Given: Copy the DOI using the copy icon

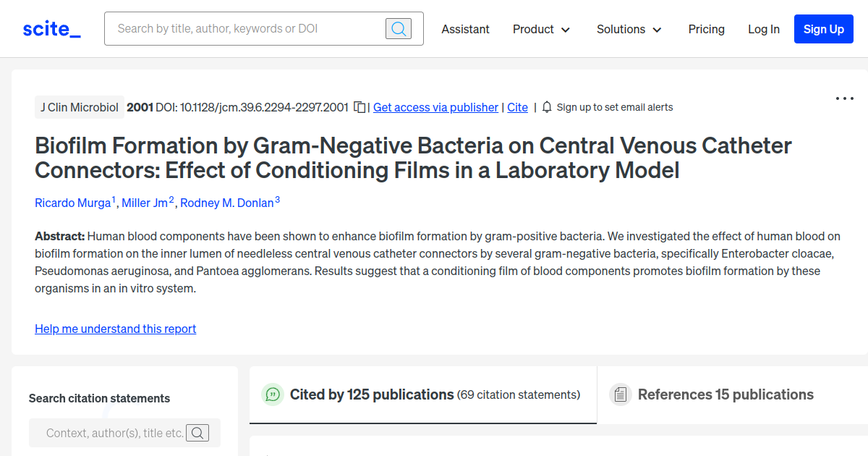Looking at the screenshot, I should point(359,106).
